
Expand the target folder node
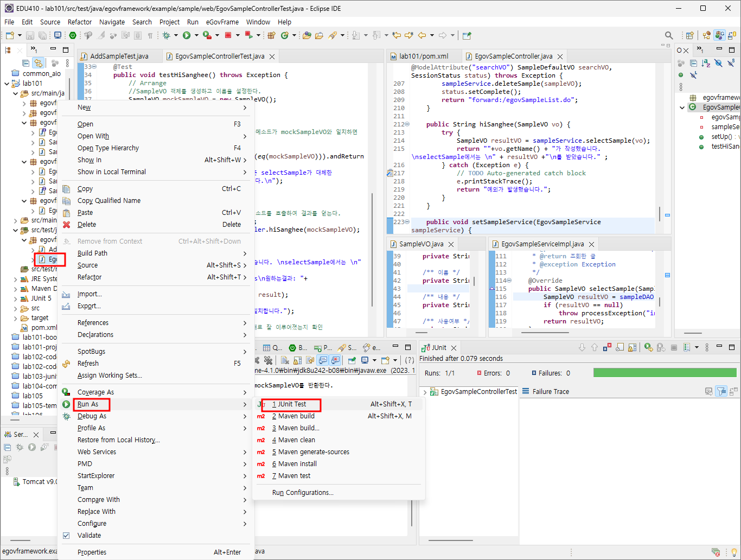(16, 318)
